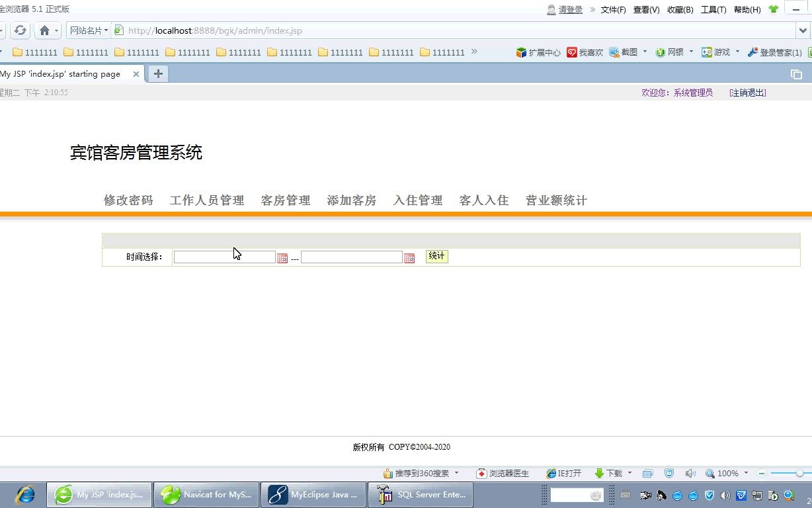Click the calendar icon beside the first date field

283,257
